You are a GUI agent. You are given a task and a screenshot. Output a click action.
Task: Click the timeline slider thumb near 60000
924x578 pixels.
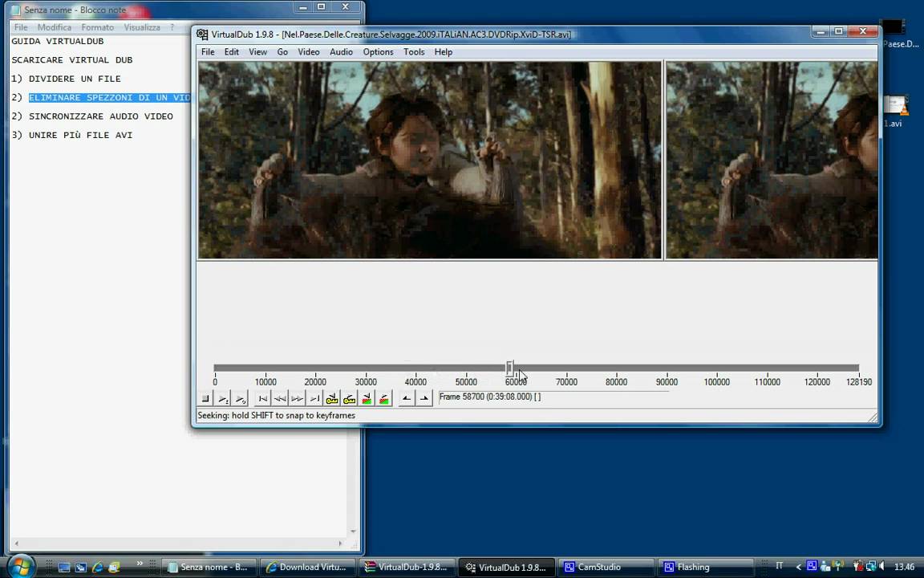click(510, 368)
